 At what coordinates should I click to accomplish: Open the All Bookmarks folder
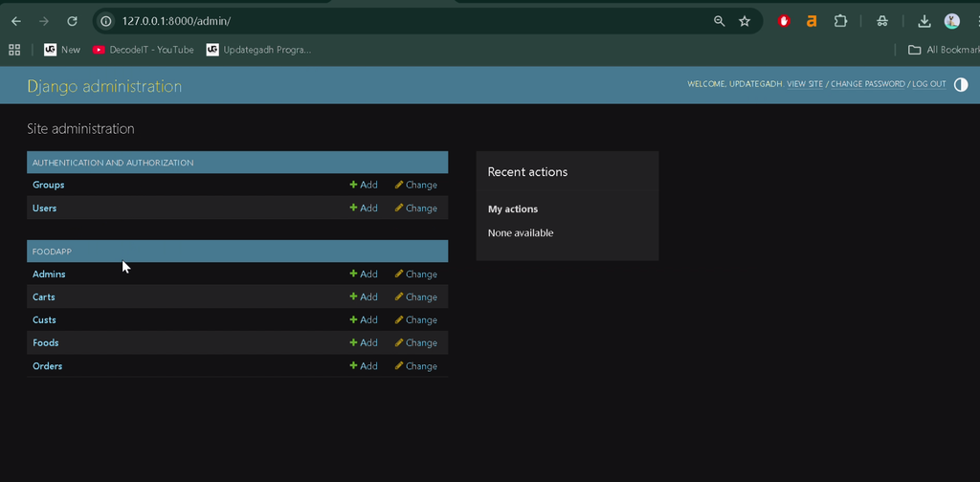(944, 50)
